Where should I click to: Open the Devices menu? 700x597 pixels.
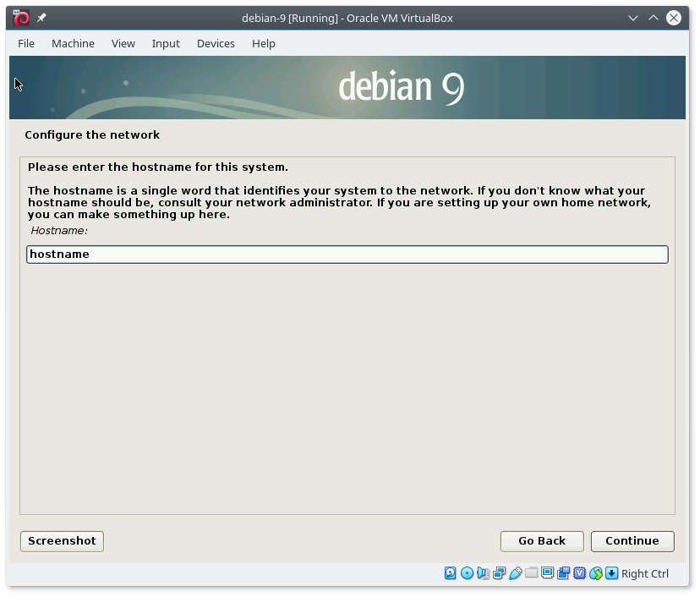coord(216,43)
